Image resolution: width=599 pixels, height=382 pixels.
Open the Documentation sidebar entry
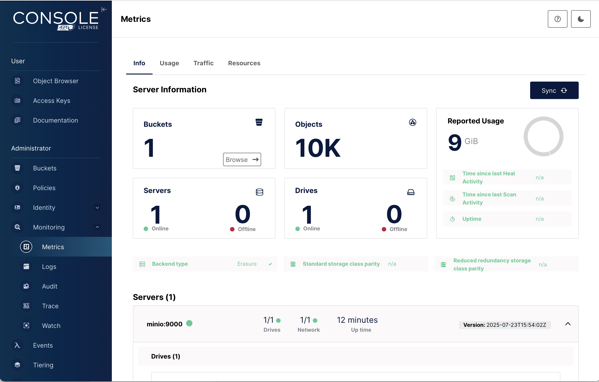56,120
